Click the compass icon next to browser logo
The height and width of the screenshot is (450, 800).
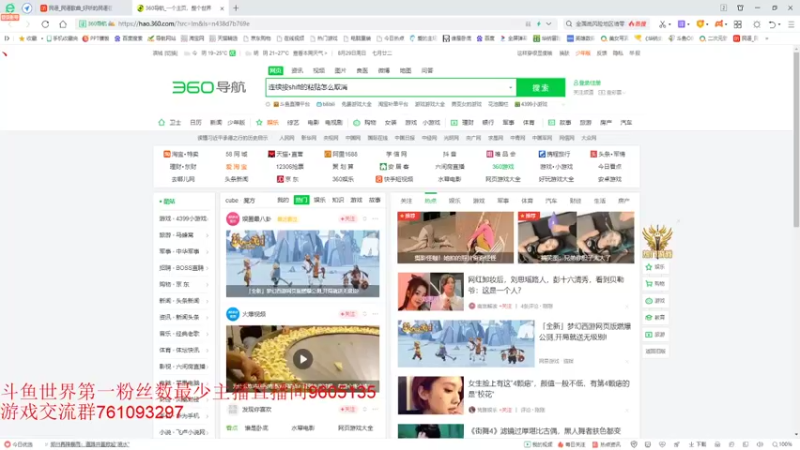click(27, 8)
